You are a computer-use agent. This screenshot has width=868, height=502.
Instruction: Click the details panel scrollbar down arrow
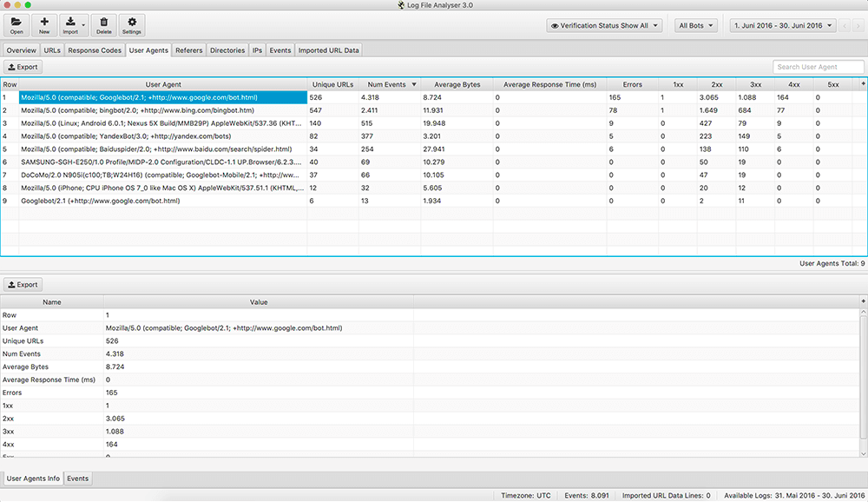[863, 453]
